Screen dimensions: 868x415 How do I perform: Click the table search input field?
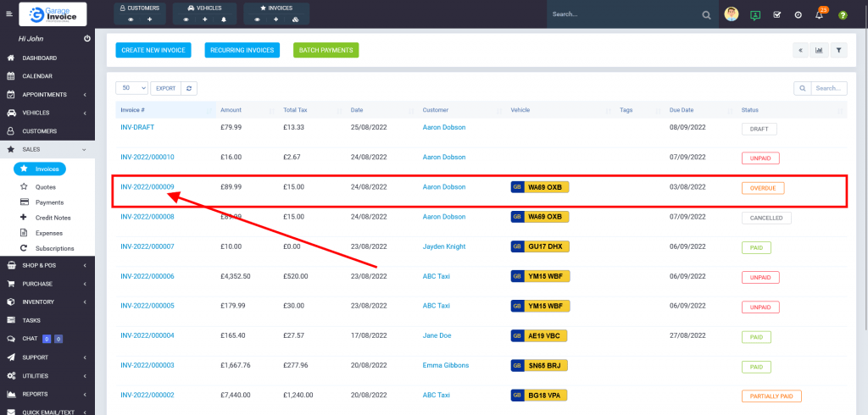tap(828, 88)
